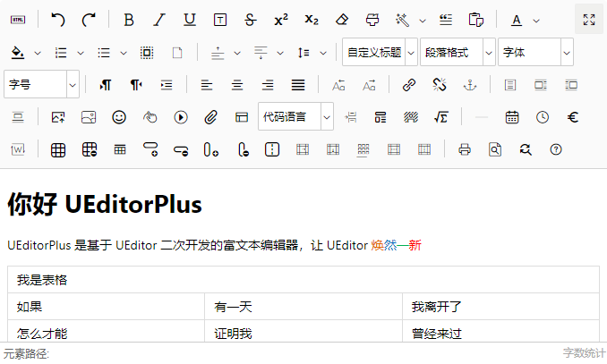Toggle HTML source code view
Image resolution: width=607 pixels, height=364 pixels.
18,20
